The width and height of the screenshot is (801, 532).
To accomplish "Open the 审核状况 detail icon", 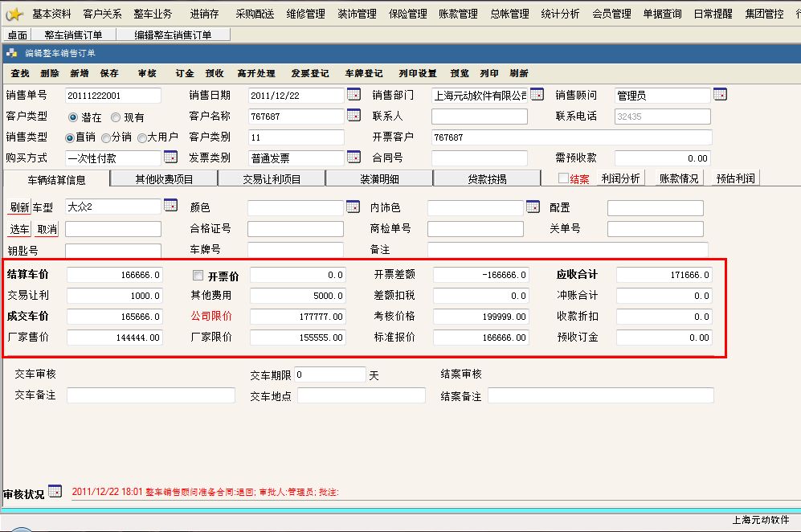I will (x=55, y=491).
